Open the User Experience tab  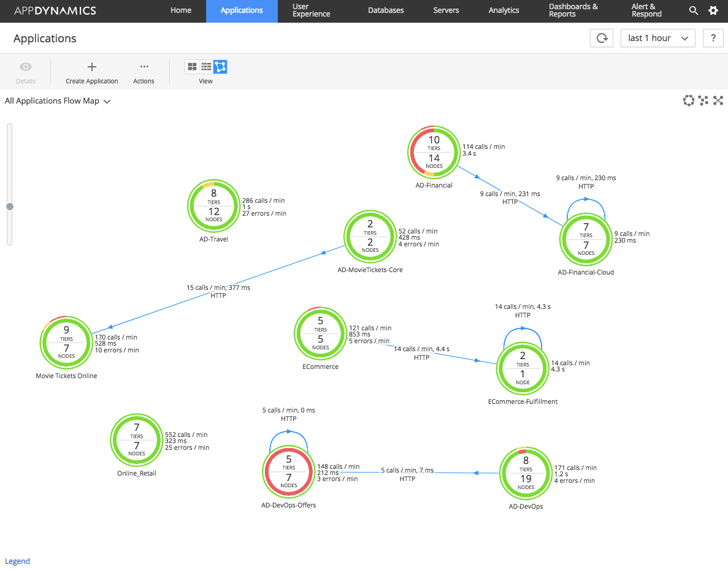311,10
